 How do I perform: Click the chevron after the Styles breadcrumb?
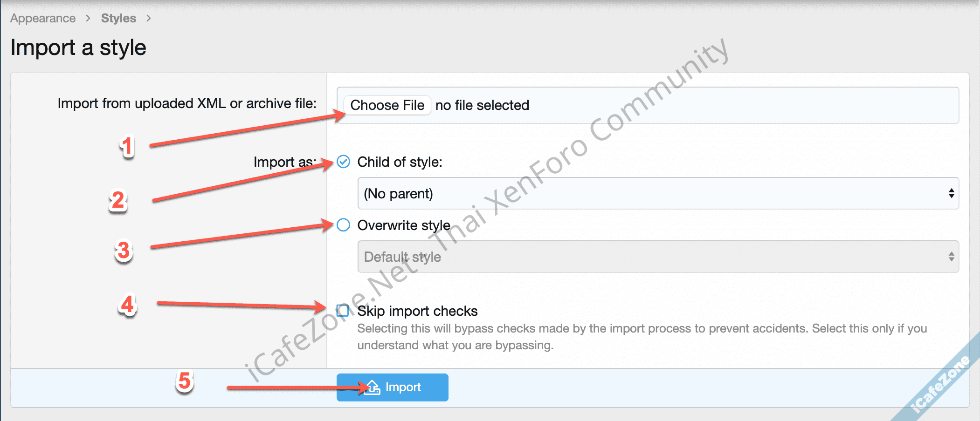pyautogui.click(x=149, y=18)
